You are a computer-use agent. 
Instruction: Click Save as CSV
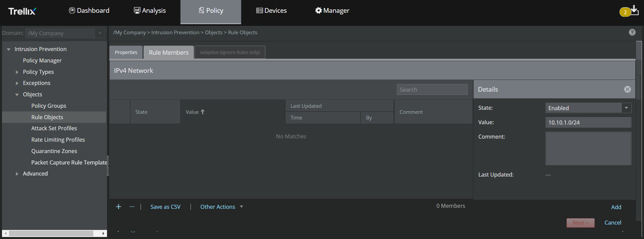tap(165, 207)
